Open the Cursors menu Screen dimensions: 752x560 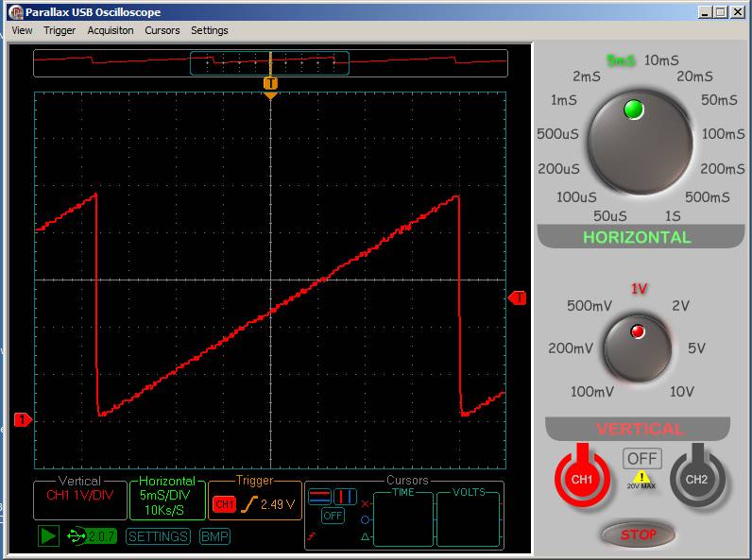(162, 30)
